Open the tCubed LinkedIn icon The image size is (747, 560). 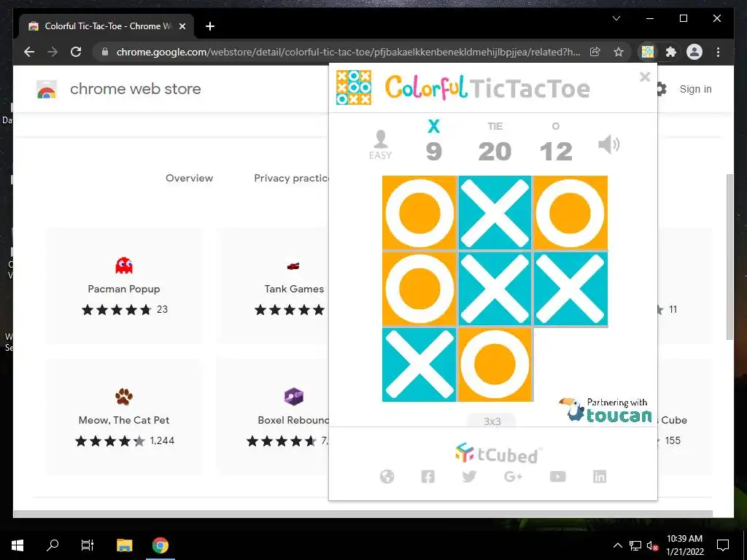pyautogui.click(x=600, y=476)
